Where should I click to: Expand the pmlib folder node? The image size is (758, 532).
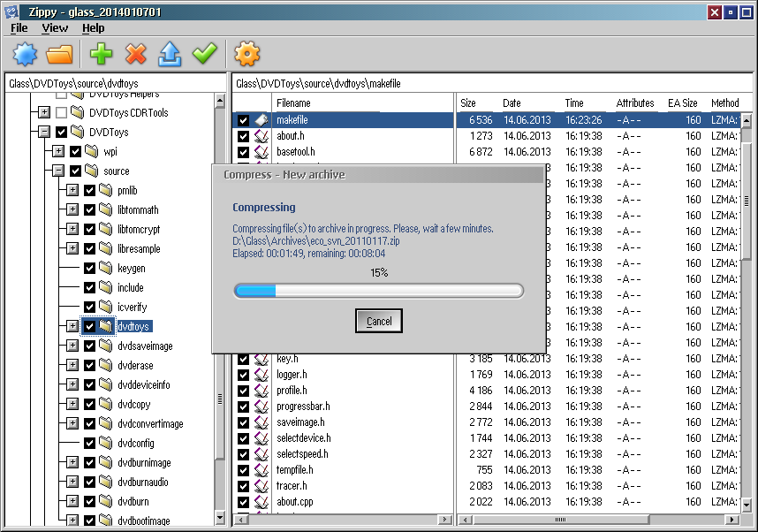72,191
